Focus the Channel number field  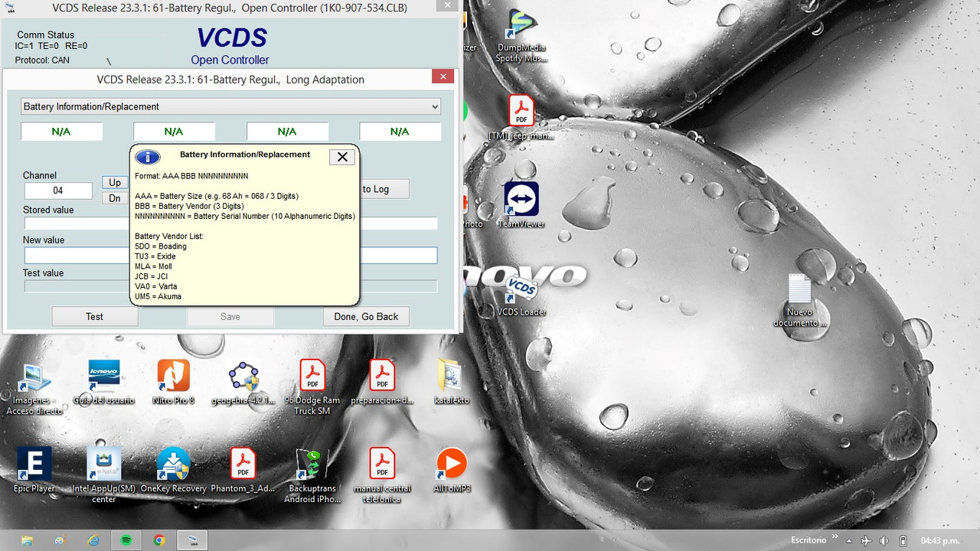(x=58, y=191)
